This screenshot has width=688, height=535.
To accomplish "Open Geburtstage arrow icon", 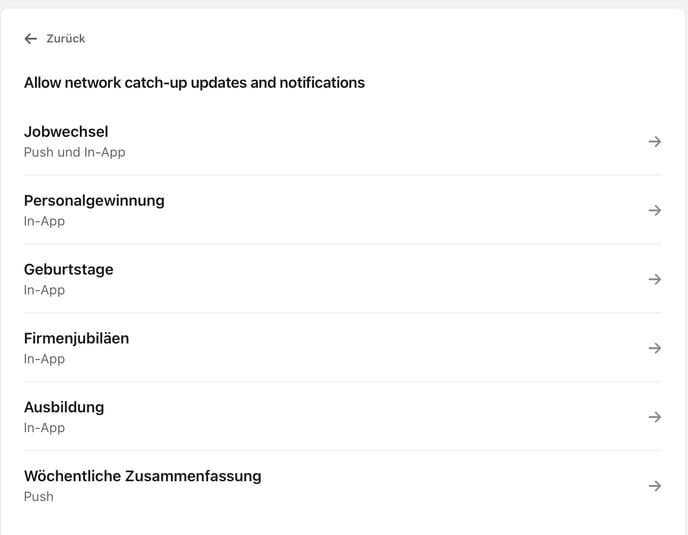I will 655,279.
